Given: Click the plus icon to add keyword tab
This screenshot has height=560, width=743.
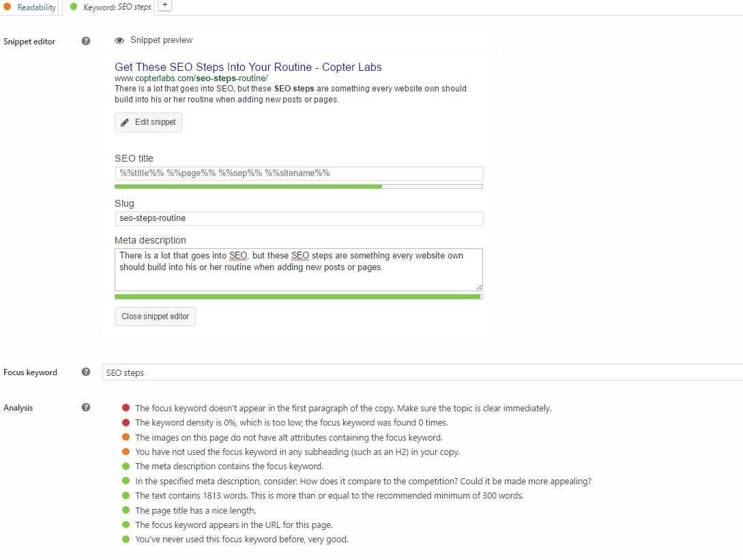Looking at the screenshot, I should (x=165, y=5).
